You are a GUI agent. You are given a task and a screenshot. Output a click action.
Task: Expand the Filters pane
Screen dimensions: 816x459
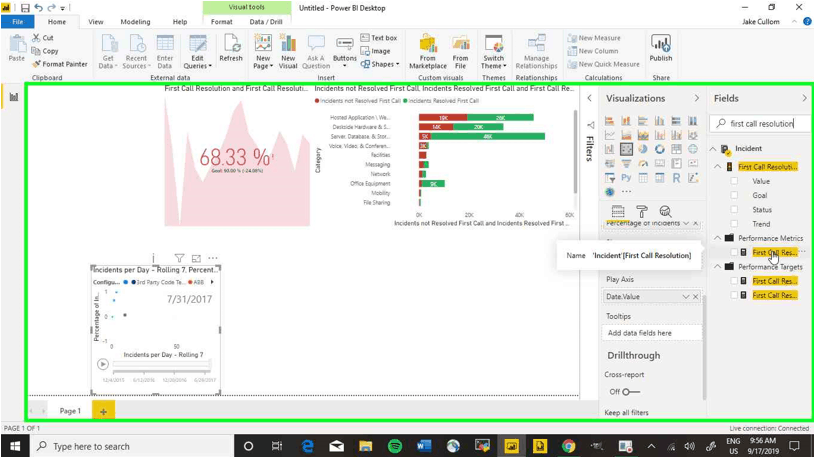click(590, 98)
